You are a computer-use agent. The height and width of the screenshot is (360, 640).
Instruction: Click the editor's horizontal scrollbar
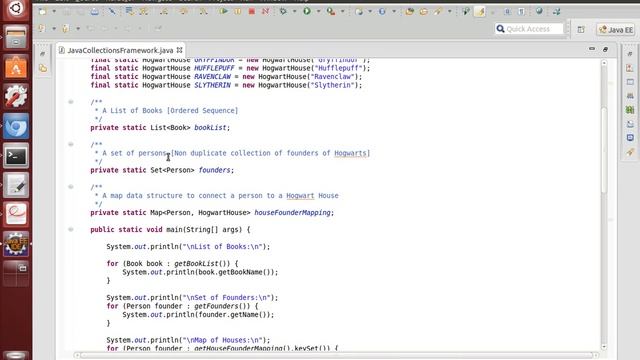[336, 355]
